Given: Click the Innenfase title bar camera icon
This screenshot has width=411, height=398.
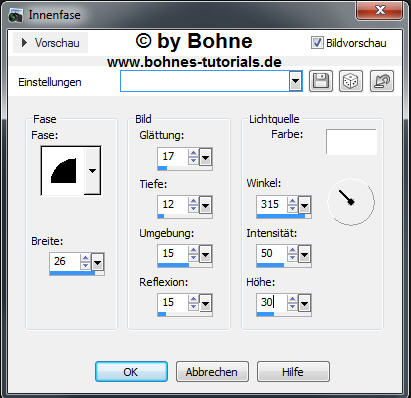Looking at the screenshot, I should coord(16,15).
